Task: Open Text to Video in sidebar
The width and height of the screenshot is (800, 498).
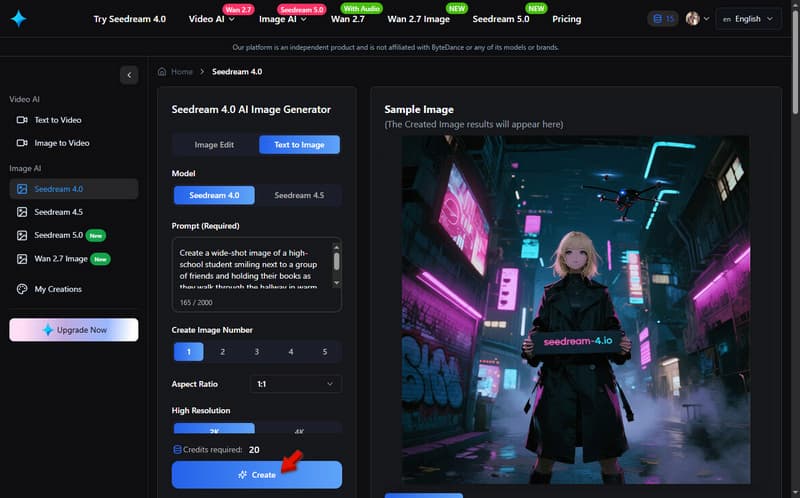Action: [x=58, y=120]
